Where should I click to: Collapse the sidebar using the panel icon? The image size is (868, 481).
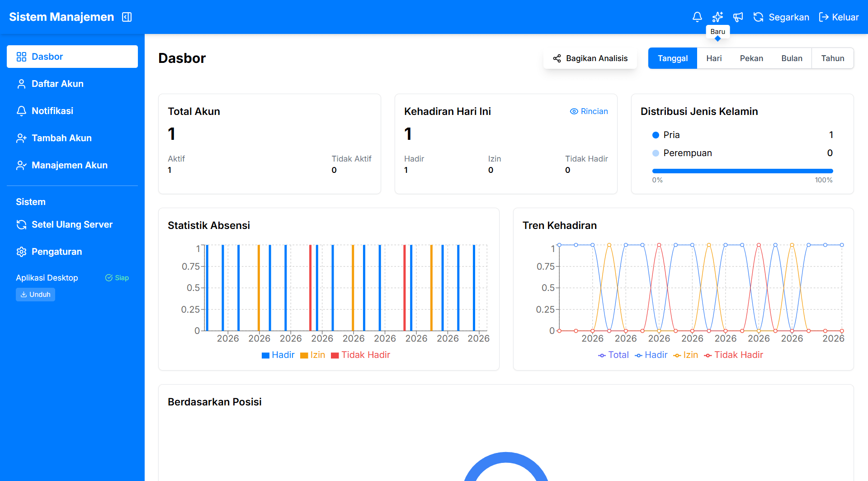127,17
